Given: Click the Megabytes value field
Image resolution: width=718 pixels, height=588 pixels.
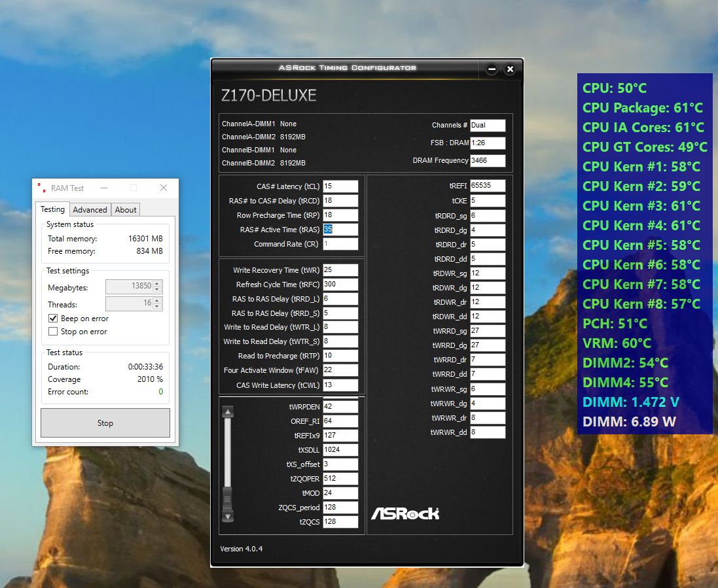Looking at the screenshot, I should point(130,286).
